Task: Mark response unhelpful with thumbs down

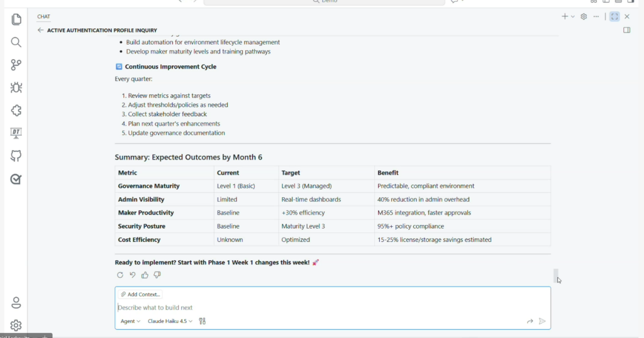Action: (157, 275)
